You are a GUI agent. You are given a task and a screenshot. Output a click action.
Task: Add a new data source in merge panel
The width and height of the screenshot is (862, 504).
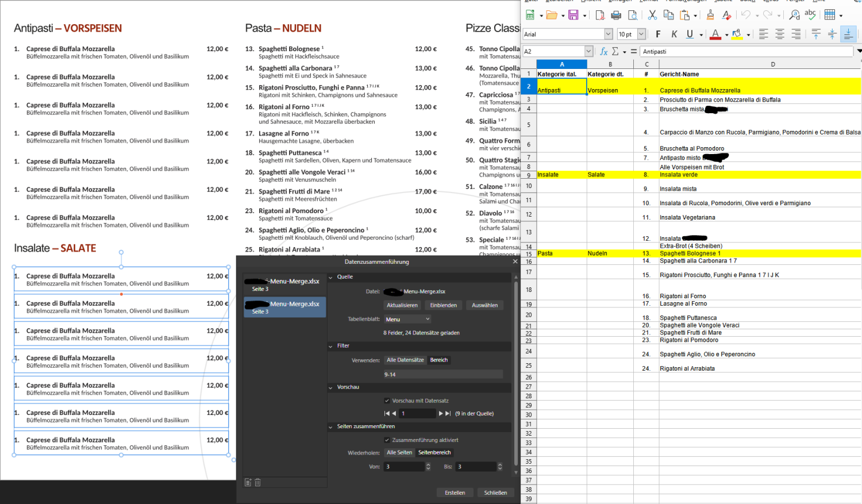tap(248, 482)
